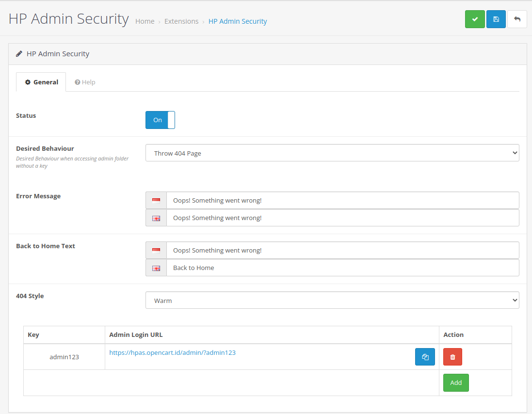Viewport: 532px width, 414px height.
Task: Click the admin123 key input field
Action: 64,357
